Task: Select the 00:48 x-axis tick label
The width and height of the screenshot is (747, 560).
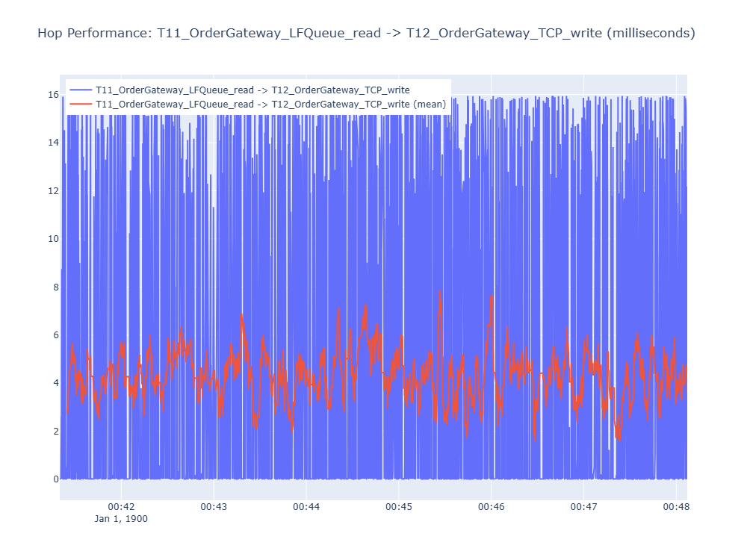Action: coord(676,507)
